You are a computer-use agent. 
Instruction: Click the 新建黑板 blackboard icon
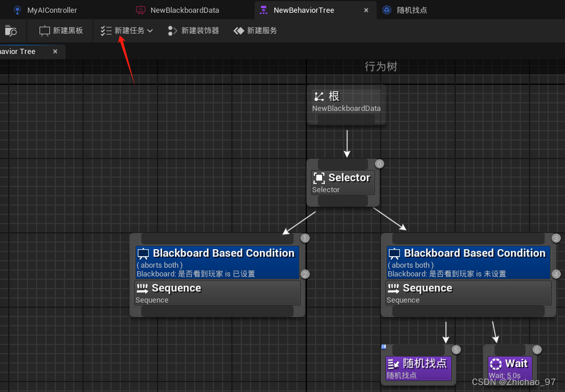[45, 31]
